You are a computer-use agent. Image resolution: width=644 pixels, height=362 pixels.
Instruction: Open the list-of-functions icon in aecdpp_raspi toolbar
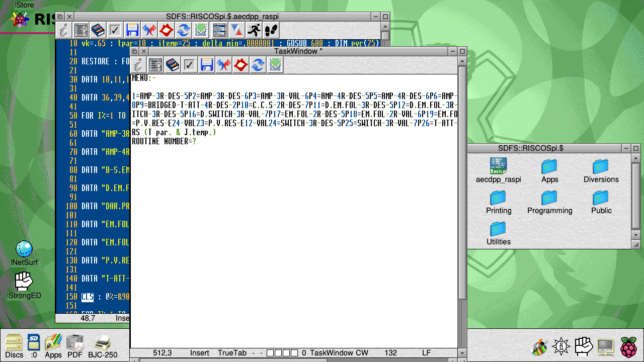pos(81,30)
